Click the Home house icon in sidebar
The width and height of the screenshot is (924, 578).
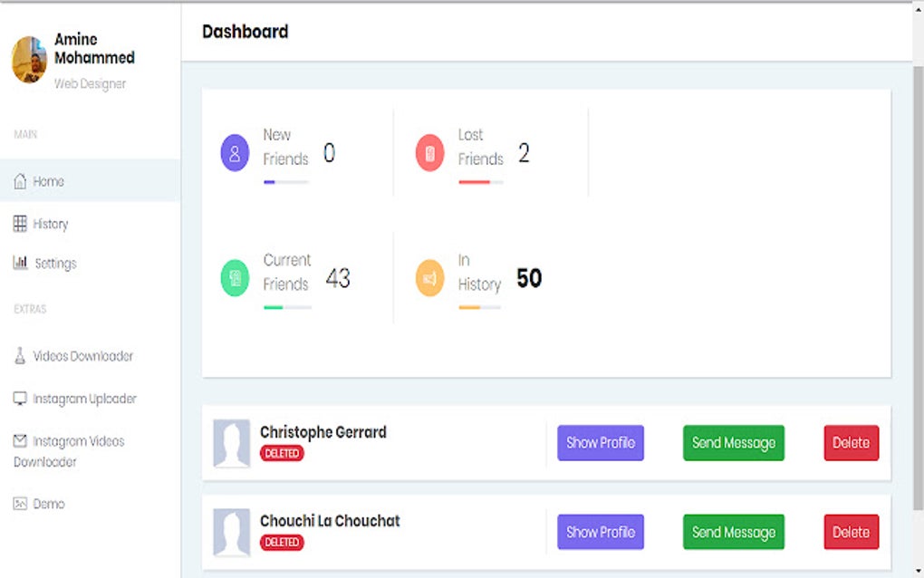[20, 181]
